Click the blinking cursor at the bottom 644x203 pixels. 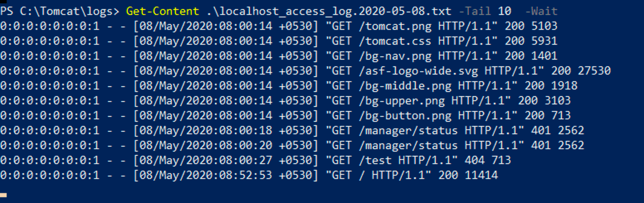[3, 194]
